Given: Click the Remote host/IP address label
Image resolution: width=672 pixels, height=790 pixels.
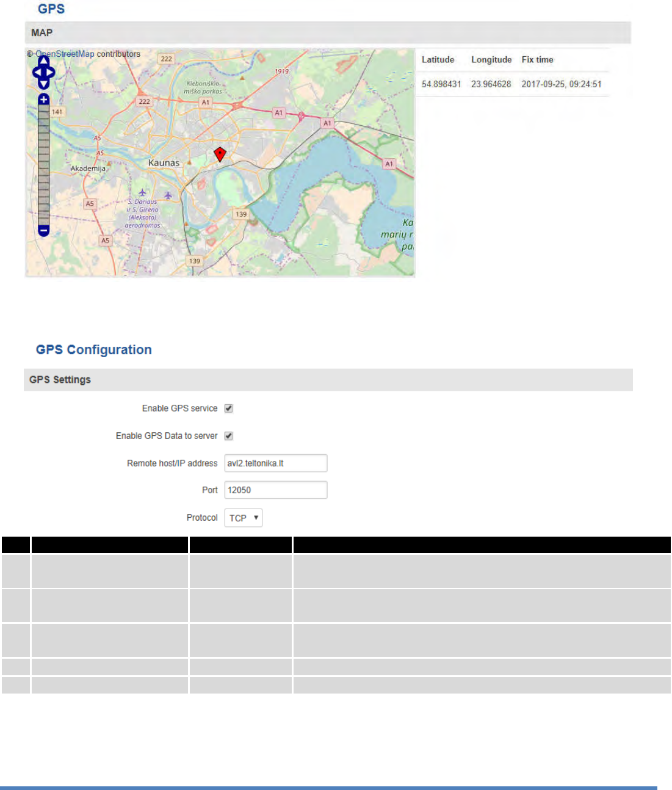Looking at the screenshot, I should tap(172, 463).
